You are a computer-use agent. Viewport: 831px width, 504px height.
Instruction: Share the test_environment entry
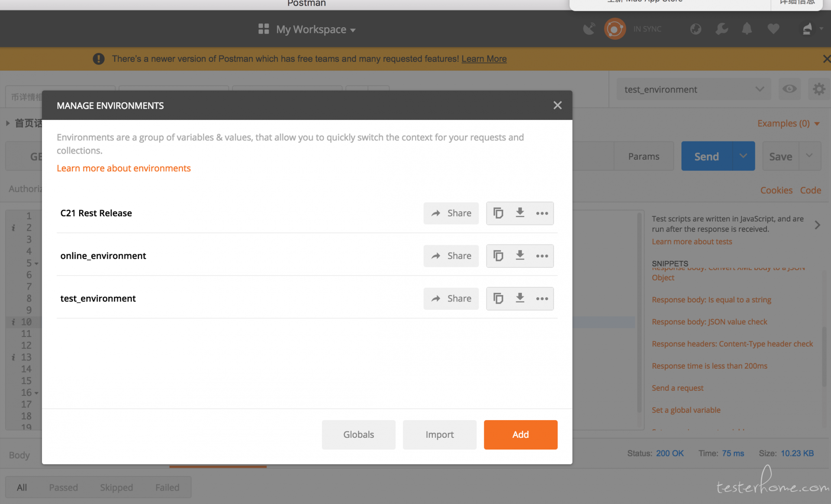[451, 299]
